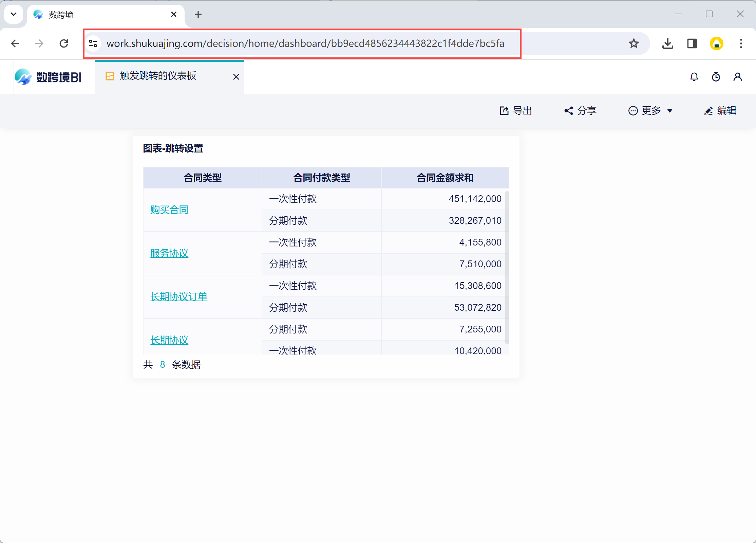756x543 pixels.
Task: Click the 导出 export button
Action: pyautogui.click(x=516, y=111)
